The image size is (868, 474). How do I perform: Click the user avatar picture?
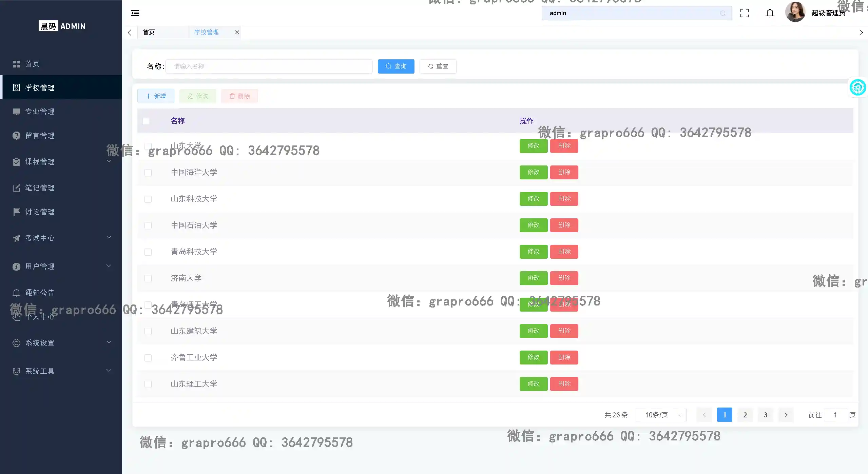[795, 12]
